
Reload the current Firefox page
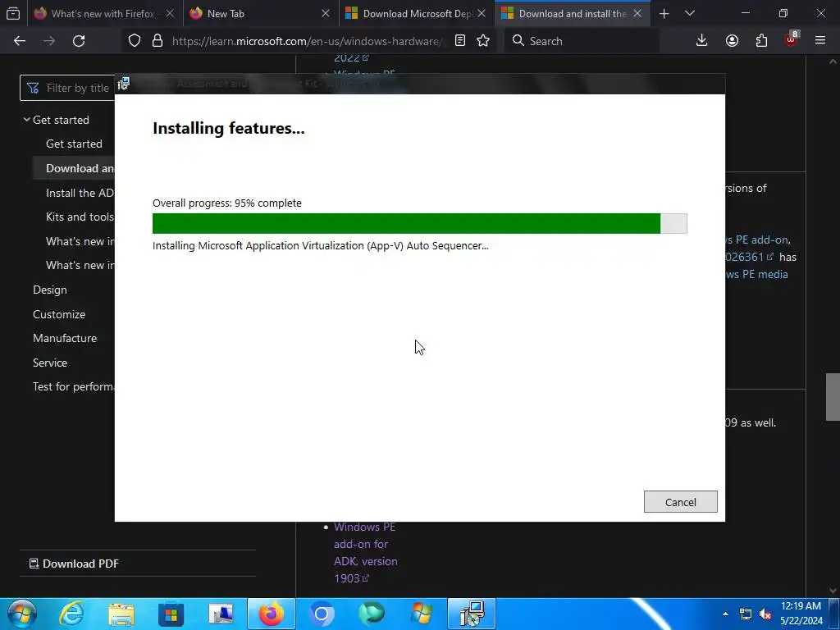[x=79, y=41]
